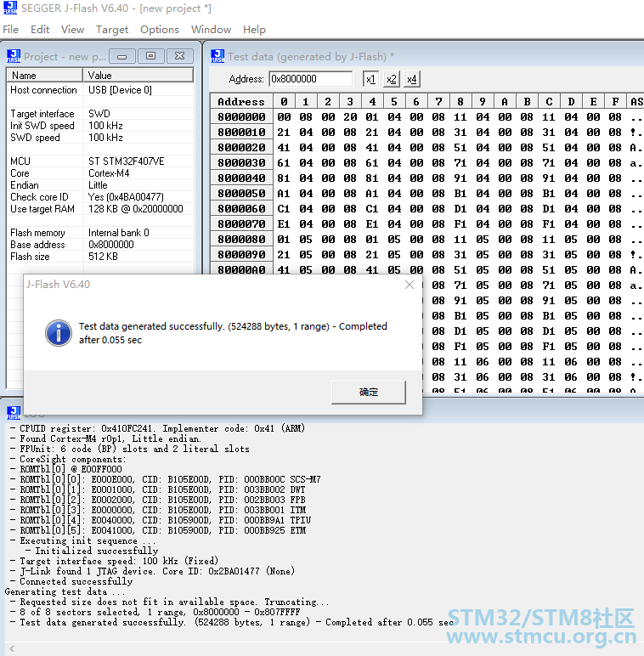The image size is (644, 656).
Task: Confirm the dialog with 确定 button
Action: coord(369,392)
